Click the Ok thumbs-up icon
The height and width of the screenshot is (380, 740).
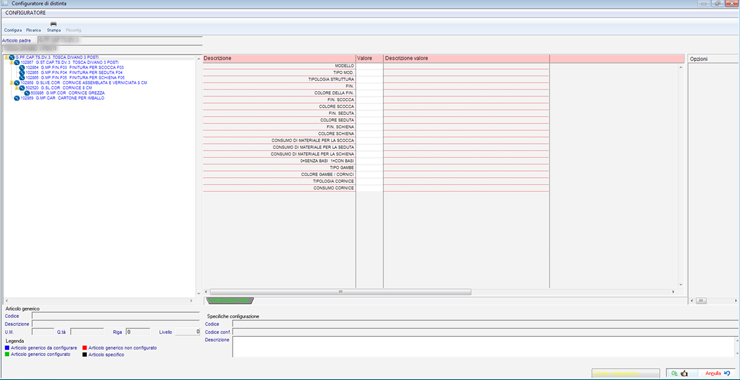(x=684, y=373)
